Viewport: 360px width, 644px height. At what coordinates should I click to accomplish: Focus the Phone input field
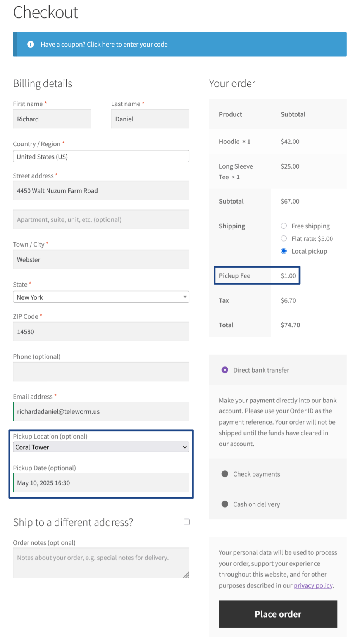click(x=101, y=372)
